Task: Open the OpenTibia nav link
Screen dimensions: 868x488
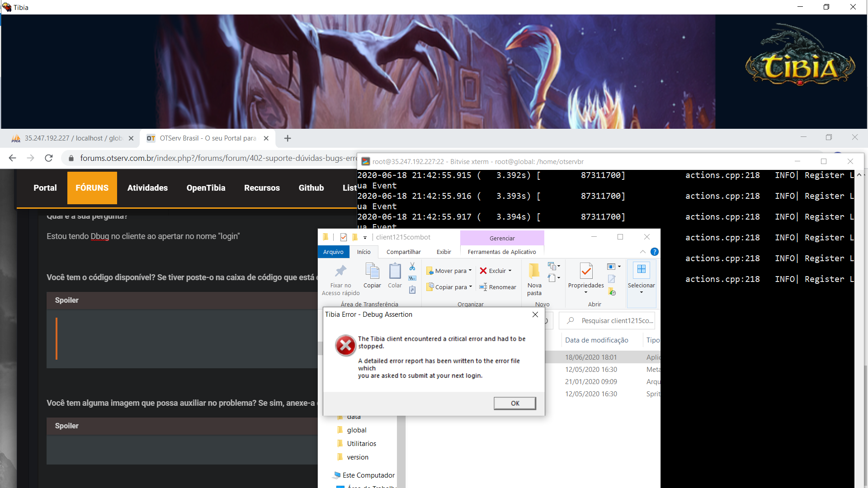Action: tap(206, 188)
